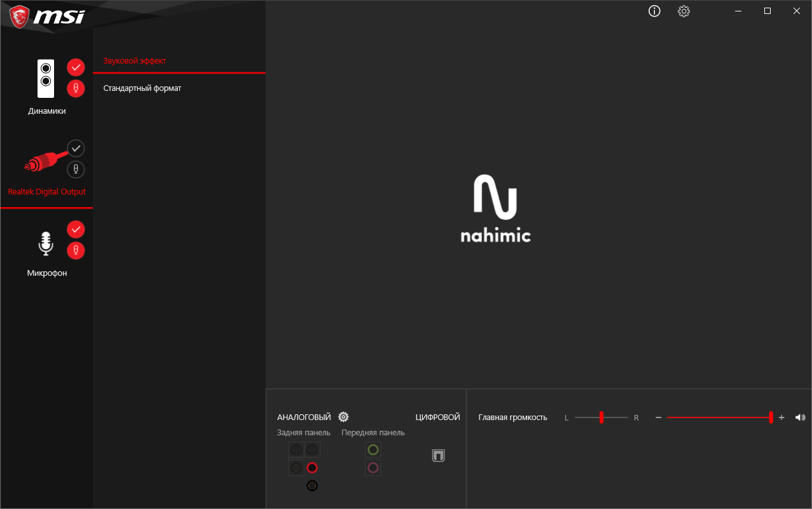The image size is (812, 509).
Task: Toggle default device checkmark for Микрофон
Action: (x=76, y=229)
